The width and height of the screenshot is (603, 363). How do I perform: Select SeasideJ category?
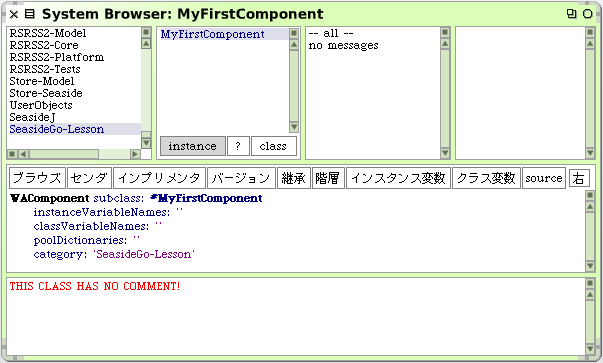(x=32, y=117)
